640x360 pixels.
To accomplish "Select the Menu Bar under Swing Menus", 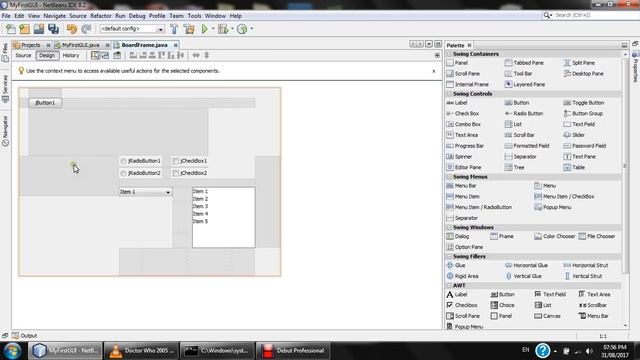I will (462, 186).
